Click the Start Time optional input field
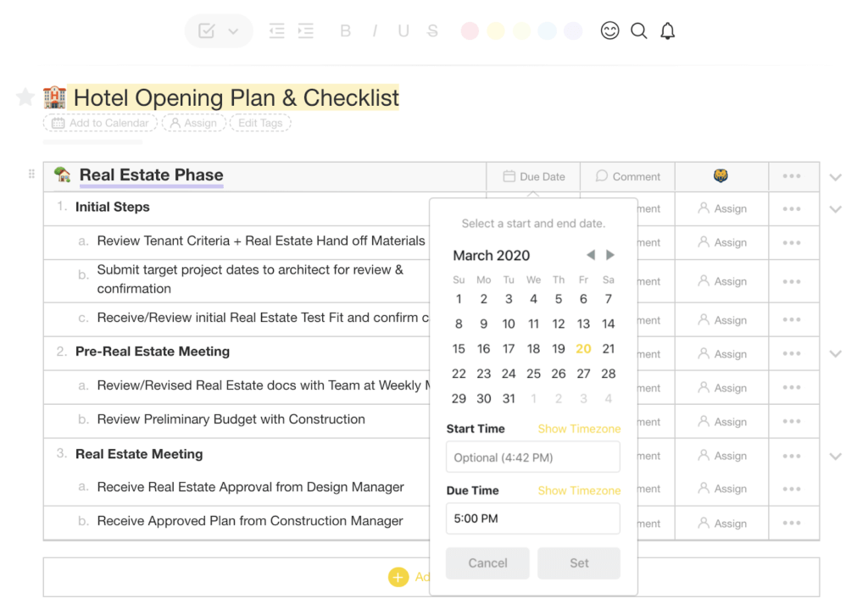Image resolution: width=868 pixels, height=615 pixels. pyautogui.click(x=532, y=457)
